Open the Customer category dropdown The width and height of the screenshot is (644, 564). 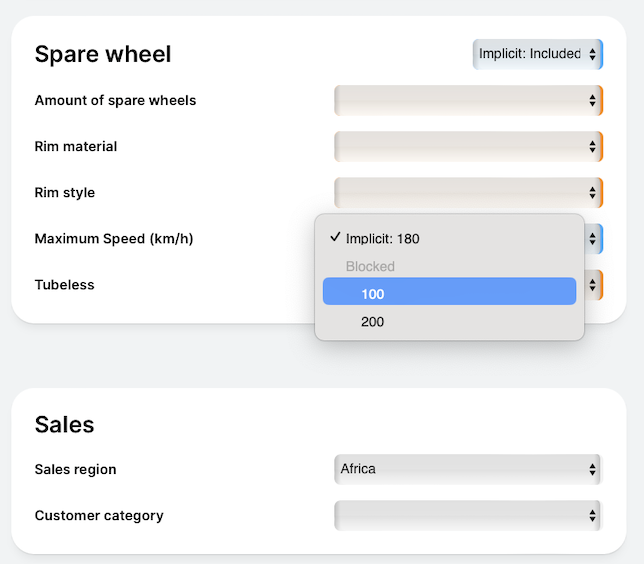coord(468,515)
